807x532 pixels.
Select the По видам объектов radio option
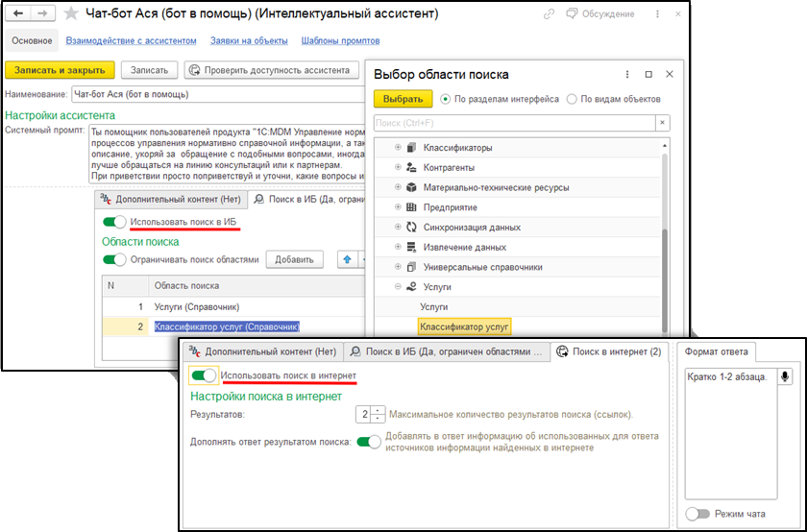coord(573,99)
